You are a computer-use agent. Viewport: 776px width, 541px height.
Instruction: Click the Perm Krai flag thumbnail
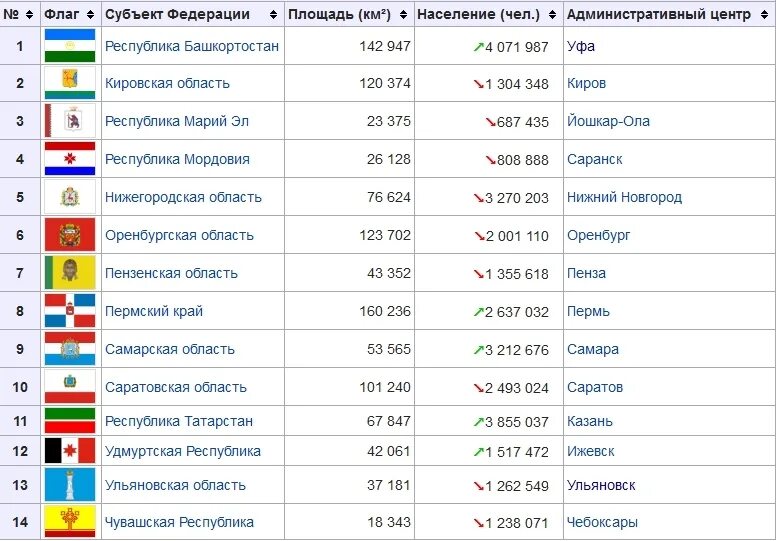pos(70,311)
